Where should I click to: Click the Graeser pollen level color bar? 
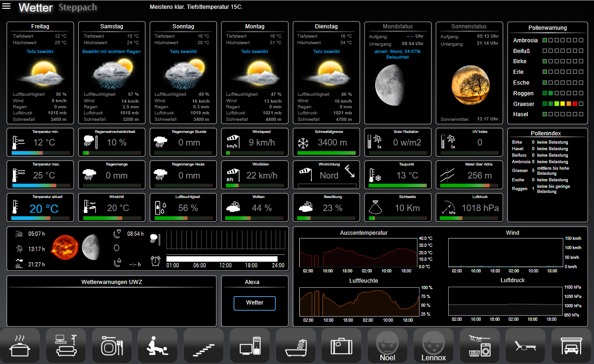(x=563, y=104)
